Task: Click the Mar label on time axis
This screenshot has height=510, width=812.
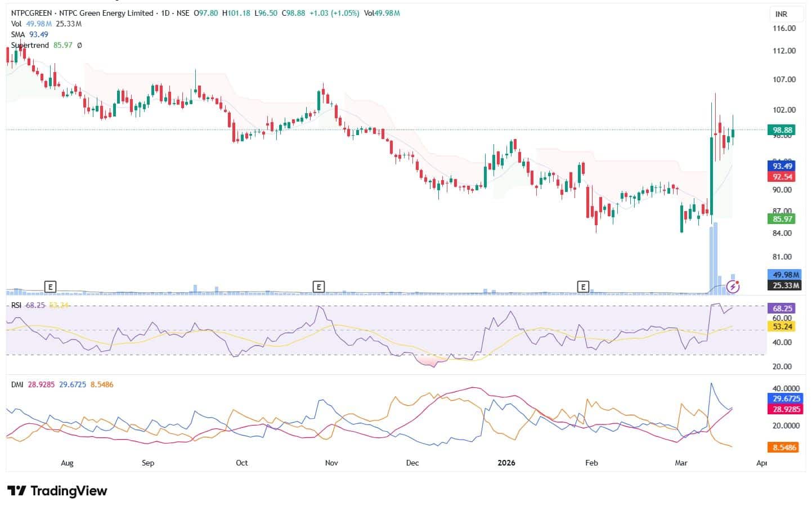Action: coord(681,463)
